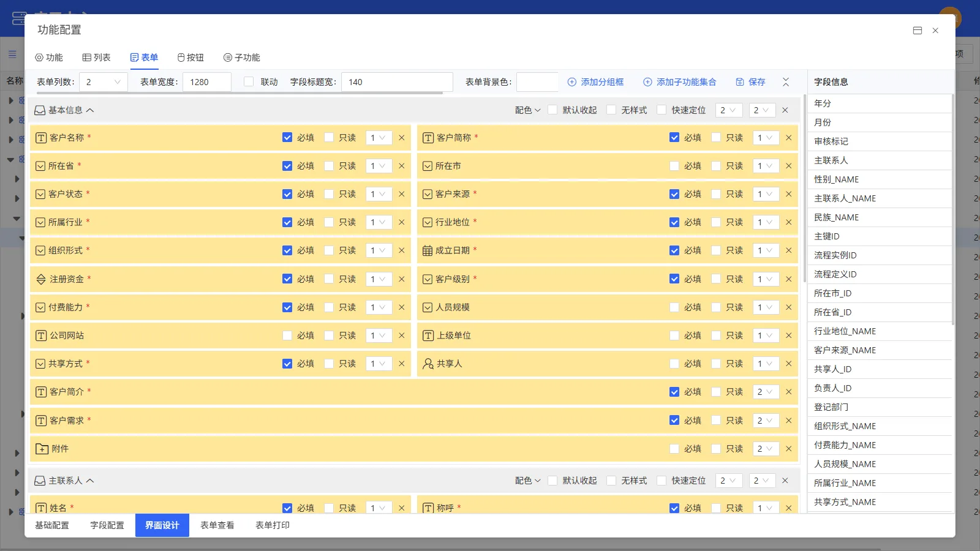The height and width of the screenshot is (551, 980).
Task: Open the 配色 dropdown in 基本信息 group
Action: pyautogui.click(x=527, y=110)
